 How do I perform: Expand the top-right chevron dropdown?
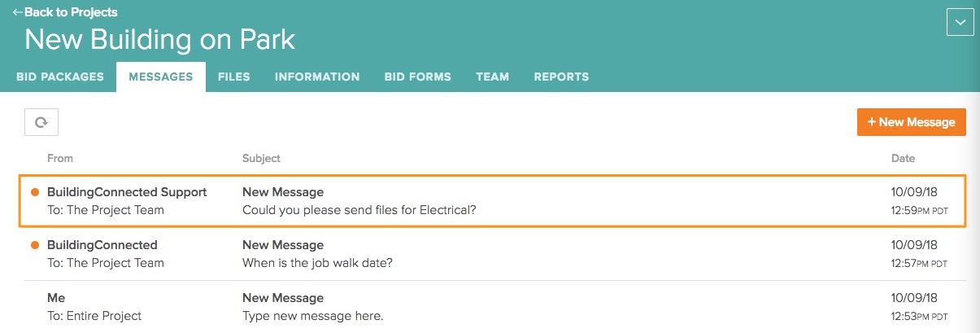tap(960, 22)
